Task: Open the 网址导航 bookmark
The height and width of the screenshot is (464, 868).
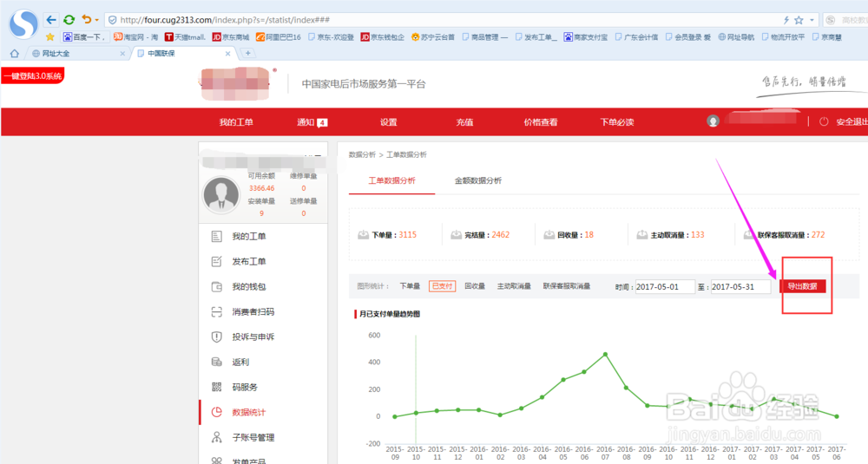Action: 736,37
